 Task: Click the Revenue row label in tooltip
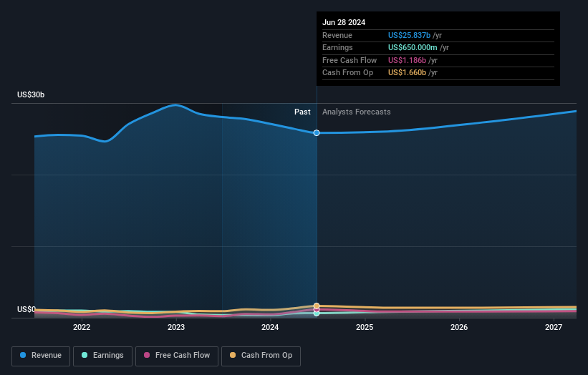tap(337, 35)
